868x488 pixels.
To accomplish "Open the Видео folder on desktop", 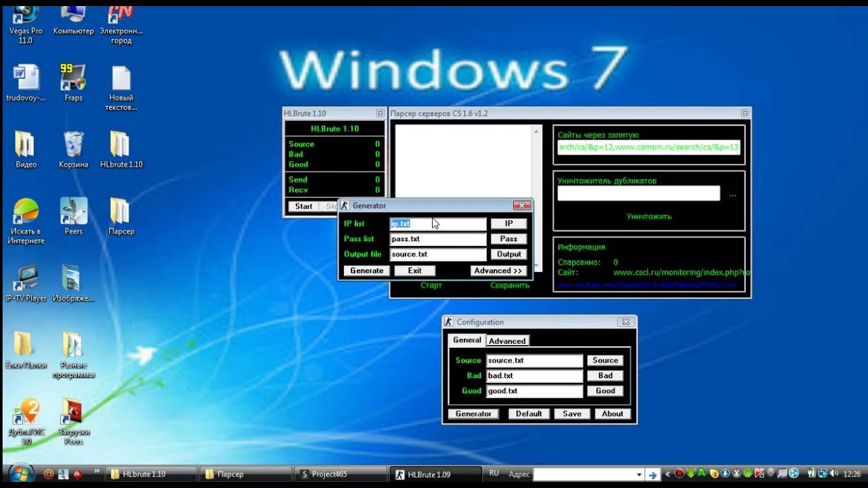I will [x=26, y=149].
